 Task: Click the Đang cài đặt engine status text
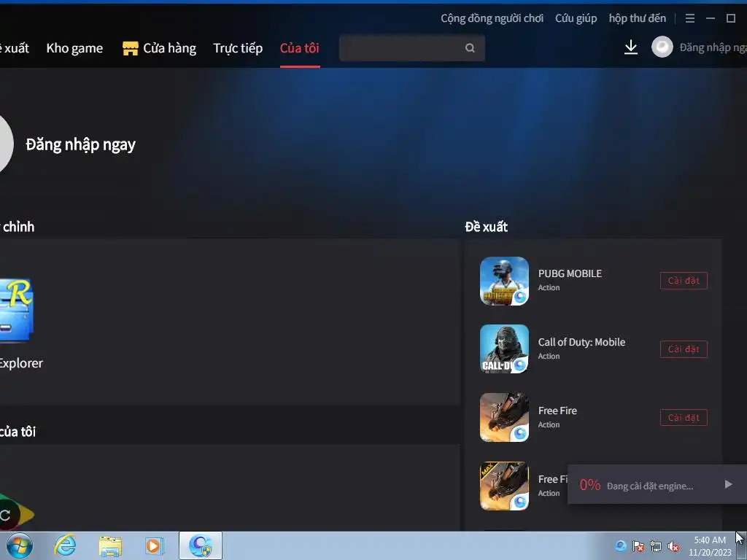pyautogui.click(x=650, y=486)
